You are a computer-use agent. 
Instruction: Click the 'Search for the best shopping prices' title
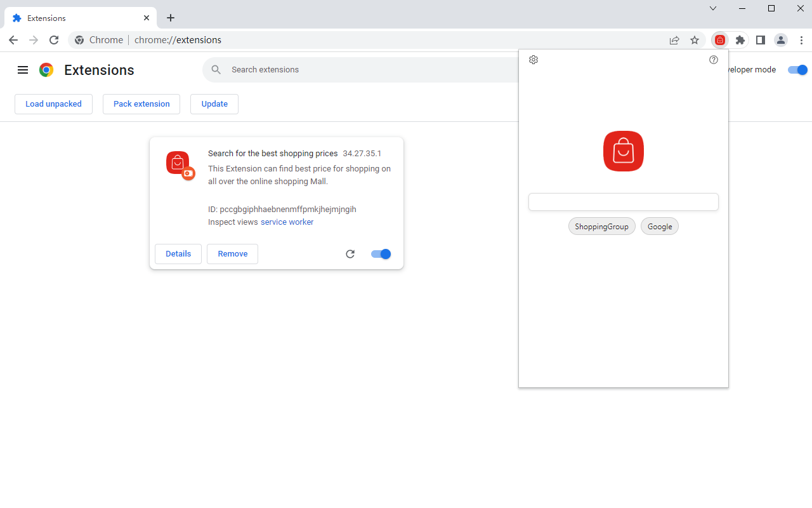tap(273, 154)
